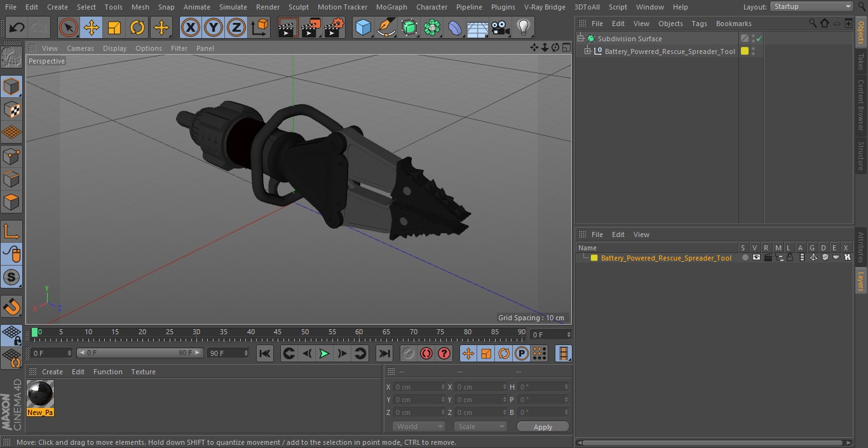Expand Battery_Powered_Rescue_Spreader_Tool object node
868x448 pixels.
tap(588, 51)
